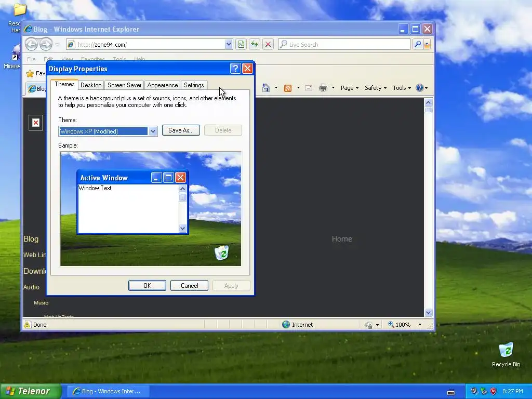Image resolution: width=532 pixels, height=399 pixels.
Task: Click the keyboard icon on the taskbar
Action: [x=451, y=392]
